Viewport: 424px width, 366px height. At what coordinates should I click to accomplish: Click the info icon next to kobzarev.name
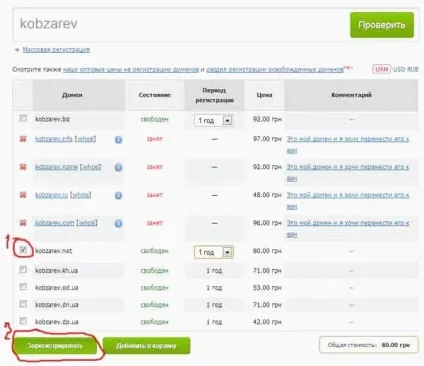click(118, 168)
